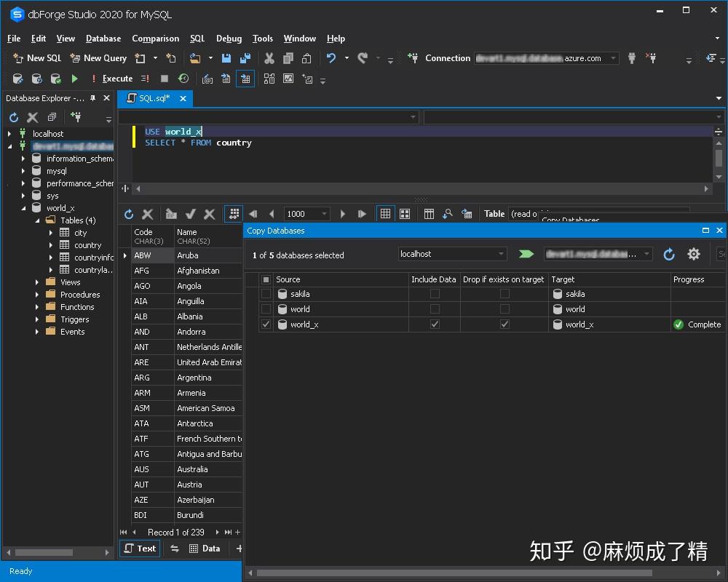Check Include Data for the world database

click(x=435, y=309)
